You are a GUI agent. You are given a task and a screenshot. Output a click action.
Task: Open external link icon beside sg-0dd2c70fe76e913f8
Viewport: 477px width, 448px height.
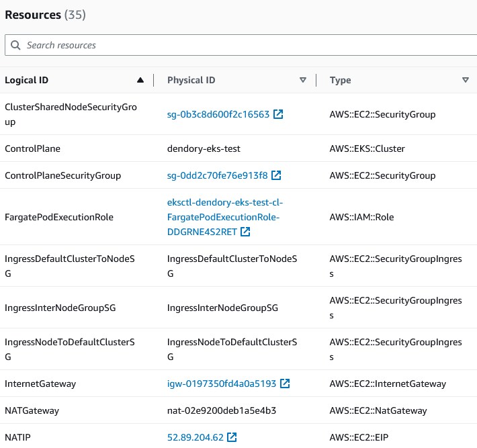[x=276, y=175]
